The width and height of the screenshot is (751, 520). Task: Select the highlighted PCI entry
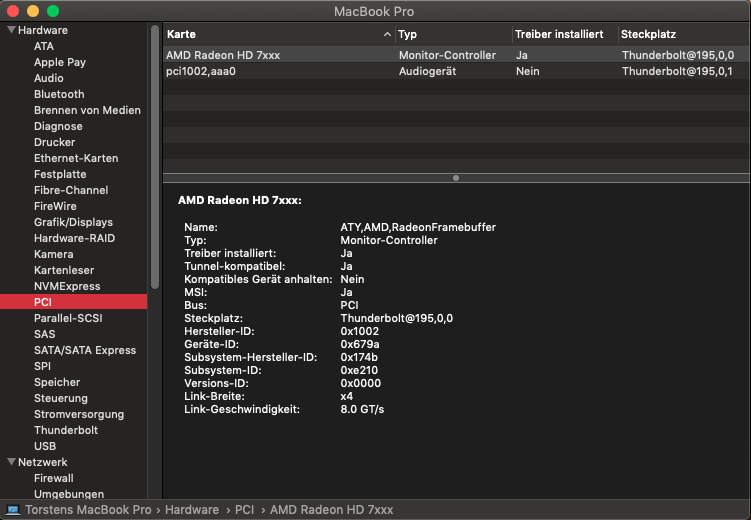tap(74, 302)
